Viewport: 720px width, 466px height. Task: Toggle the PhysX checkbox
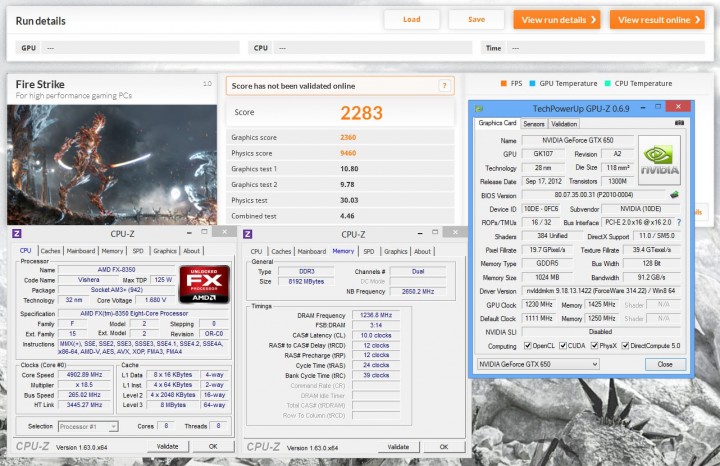pos(594,346)
